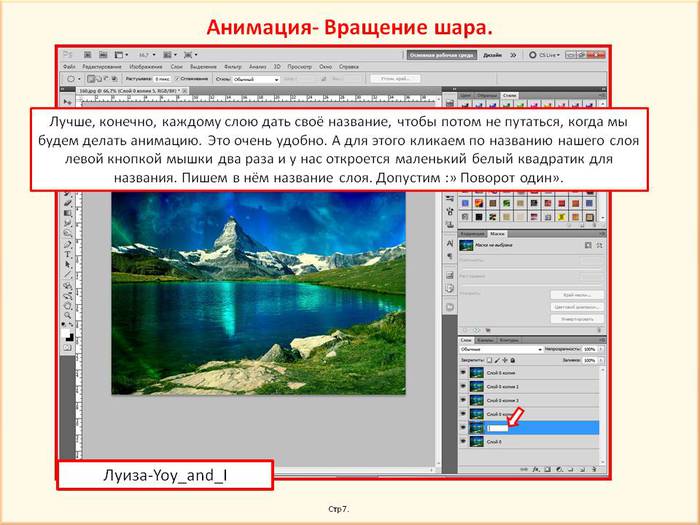Add a layer style with fx icon

536,469
